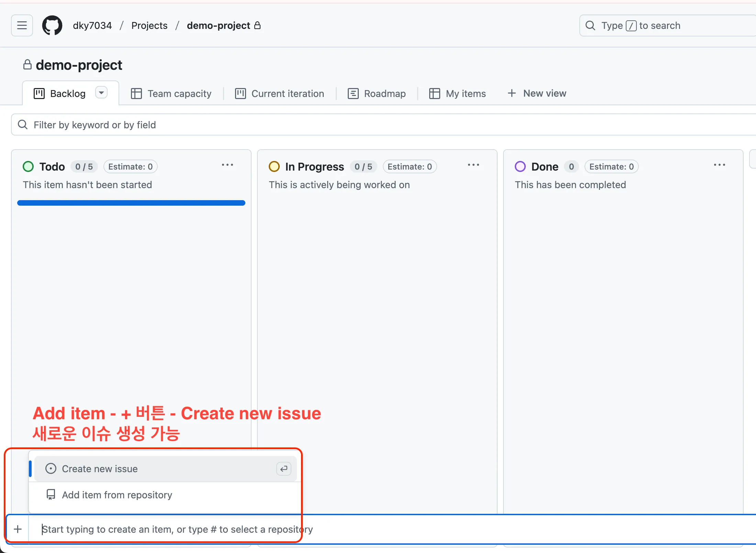Click the plus icon at bottom left
756x553 pixels.
click(18, 529)
